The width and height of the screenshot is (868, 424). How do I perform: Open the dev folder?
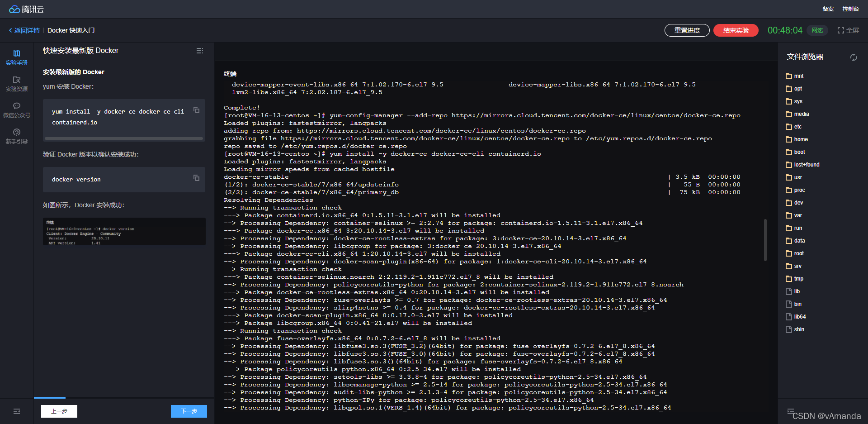pyautogui.click(x=794, y=203)
